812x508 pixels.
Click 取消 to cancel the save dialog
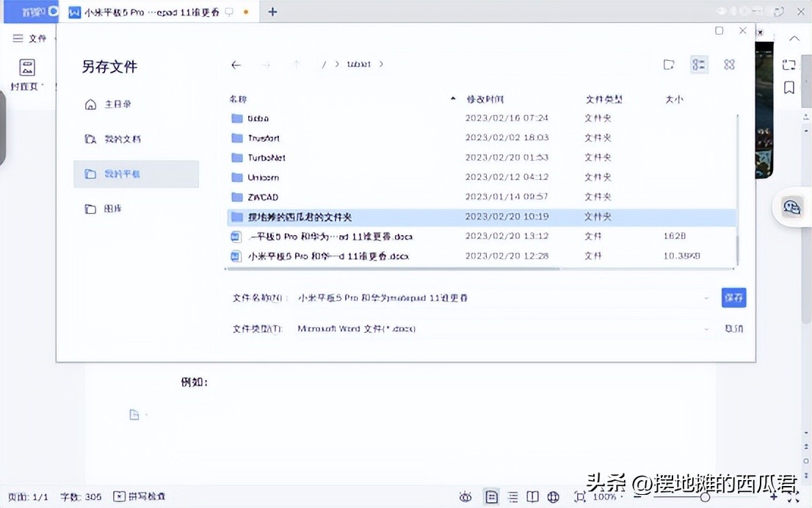(x=733, y=328)
